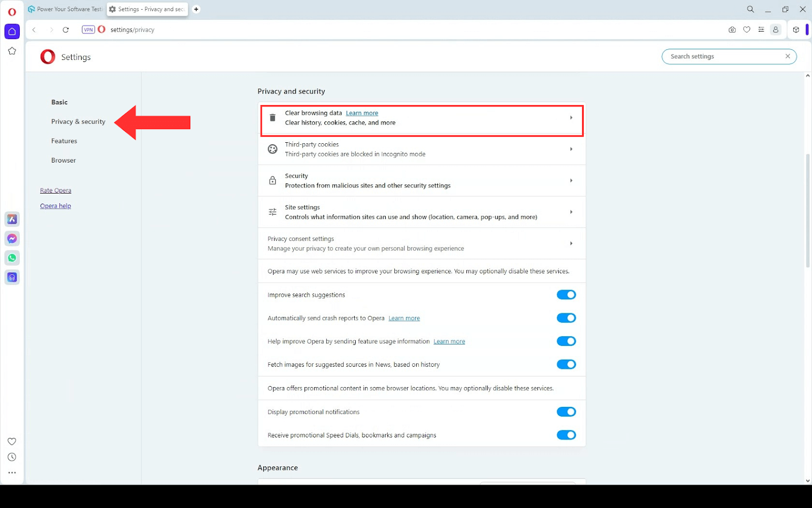Expand Privacy consent settings arrow
The width and height of the screenshot is (812, 508).
pos(571,244)
